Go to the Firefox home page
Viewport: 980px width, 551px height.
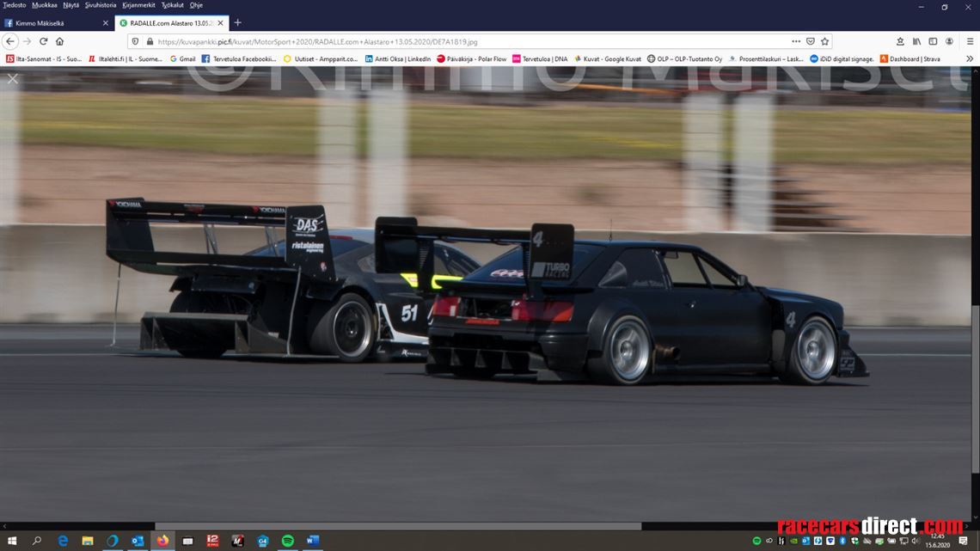coord(59,40)
